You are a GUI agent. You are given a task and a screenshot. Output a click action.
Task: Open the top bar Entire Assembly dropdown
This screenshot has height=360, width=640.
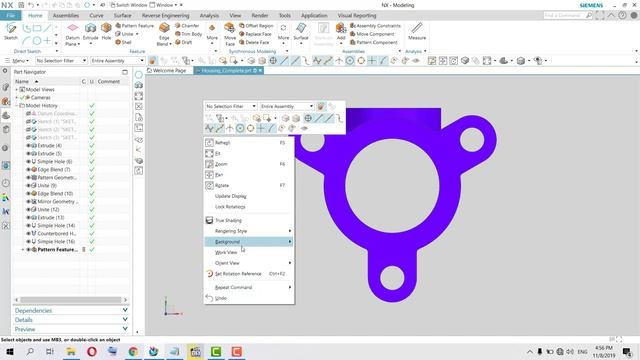(118, 60)
